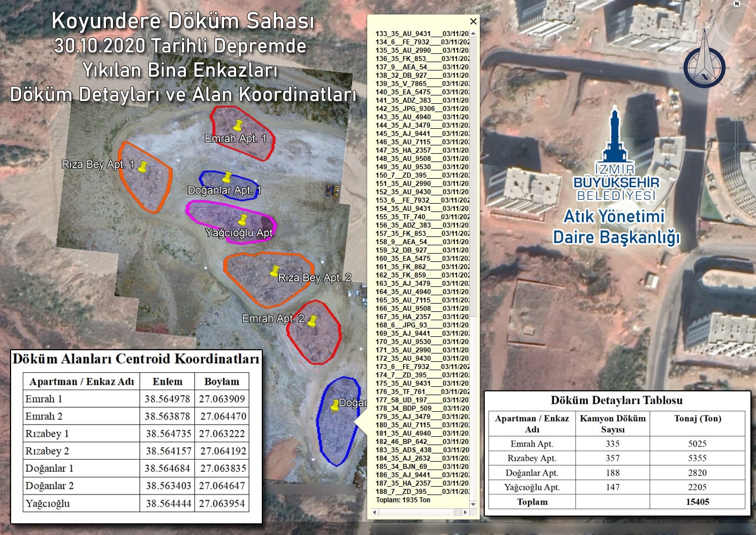This screenshot has height=535, width=756.
Task: Click the pushpin next to the balloon pointer
Action: pyautogui.click(x=335, y=406)
